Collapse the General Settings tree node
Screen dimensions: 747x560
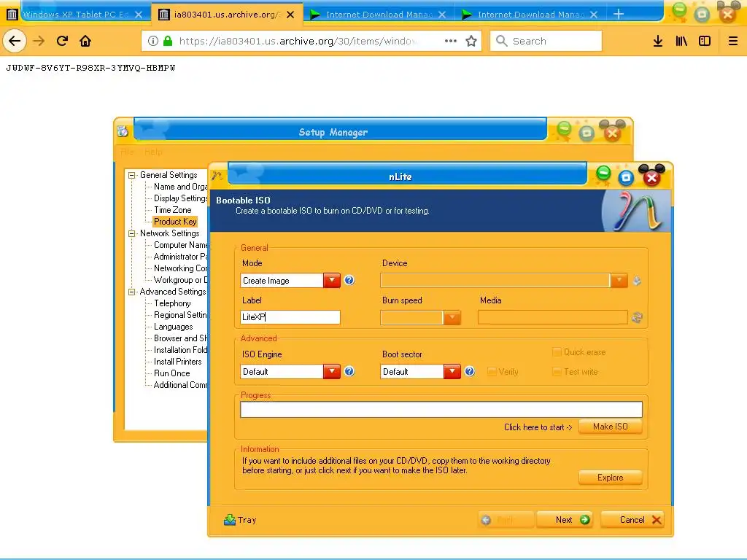[131, 175]
